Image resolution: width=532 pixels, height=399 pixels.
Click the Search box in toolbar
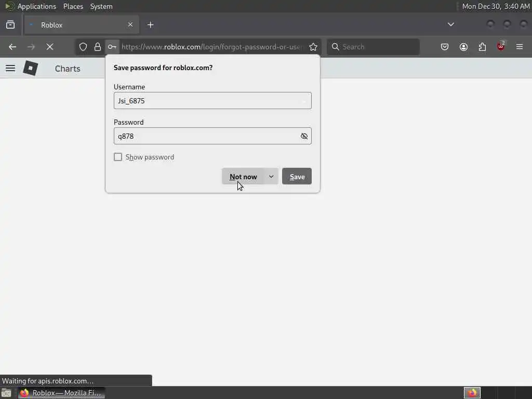373,47
